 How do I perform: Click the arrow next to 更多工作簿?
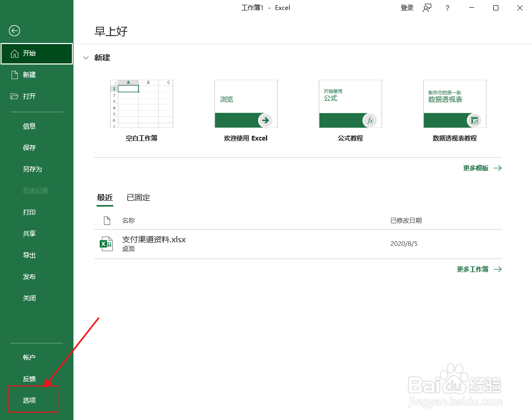498,269
